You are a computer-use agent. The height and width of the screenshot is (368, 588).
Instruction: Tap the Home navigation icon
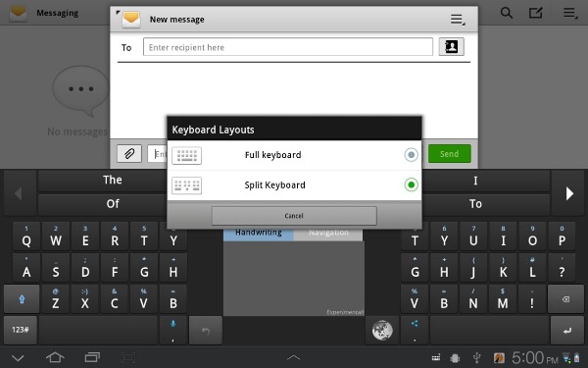point(55,357)
